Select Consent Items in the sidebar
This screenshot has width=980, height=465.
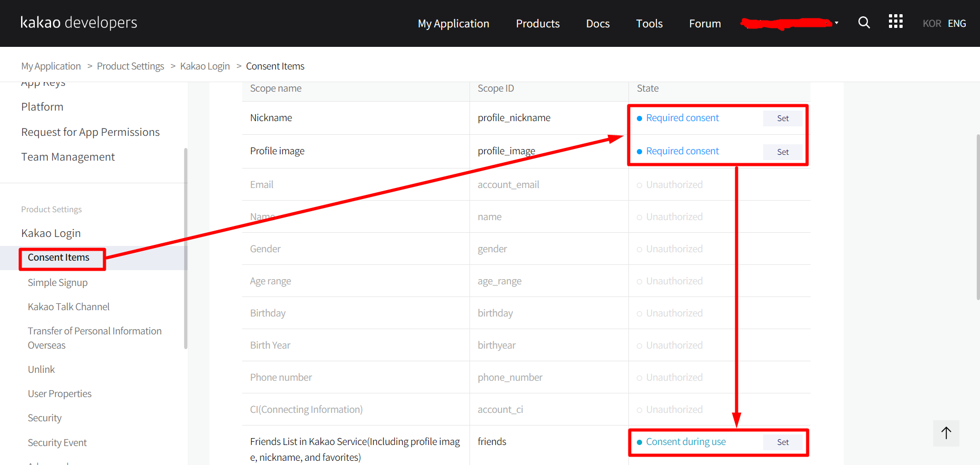coord(58,258)
